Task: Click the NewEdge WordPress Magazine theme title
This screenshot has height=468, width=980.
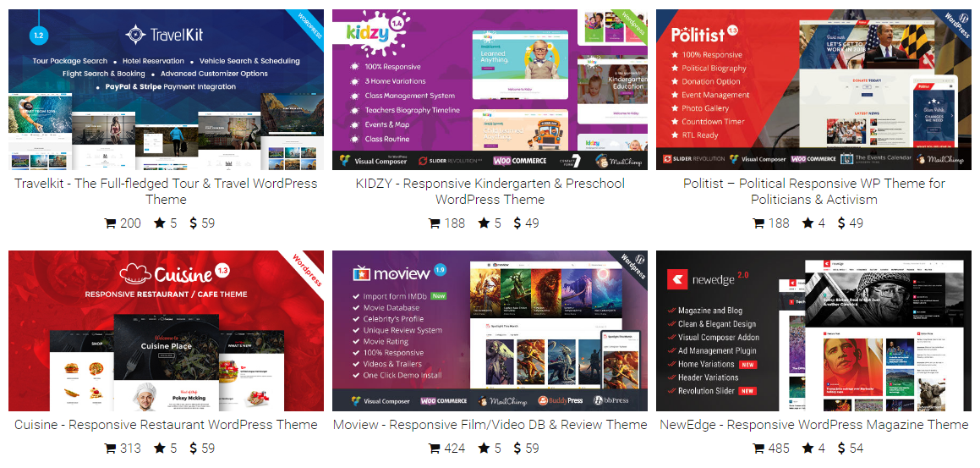Action: point(813,425)
